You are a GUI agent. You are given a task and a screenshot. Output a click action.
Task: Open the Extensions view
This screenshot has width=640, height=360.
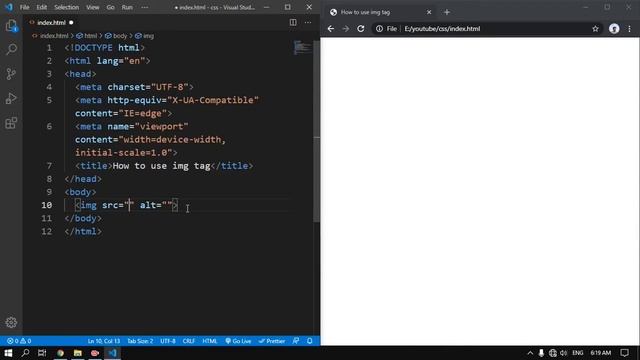[11, 123]
